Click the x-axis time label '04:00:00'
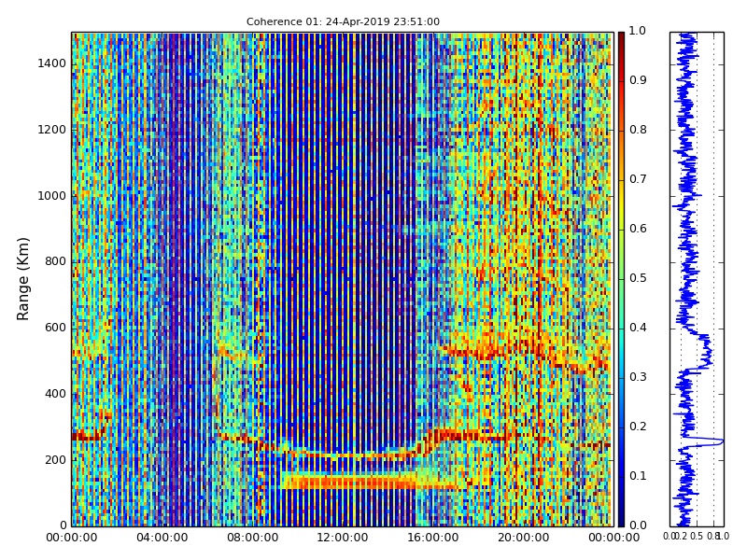The image size is (747, 560). coord(162,539)
